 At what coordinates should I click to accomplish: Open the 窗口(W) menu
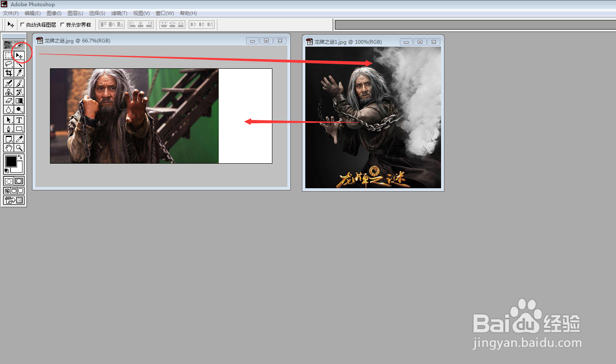[165, 13]
